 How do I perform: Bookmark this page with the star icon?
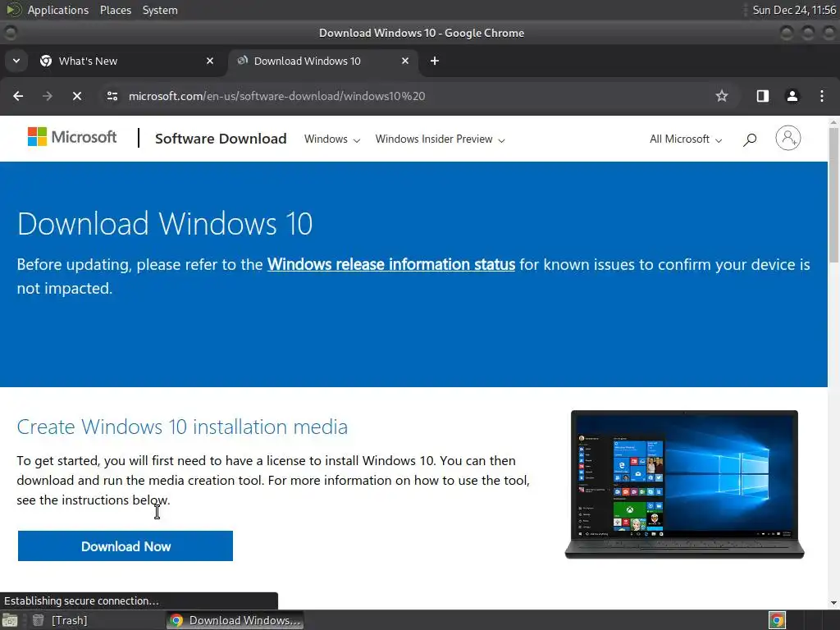(722, 96)
